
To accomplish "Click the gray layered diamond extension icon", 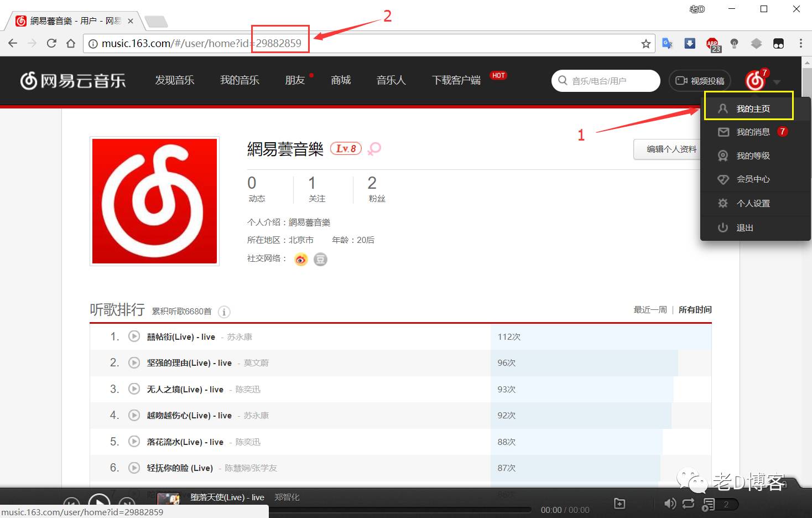I will [756, 43].
